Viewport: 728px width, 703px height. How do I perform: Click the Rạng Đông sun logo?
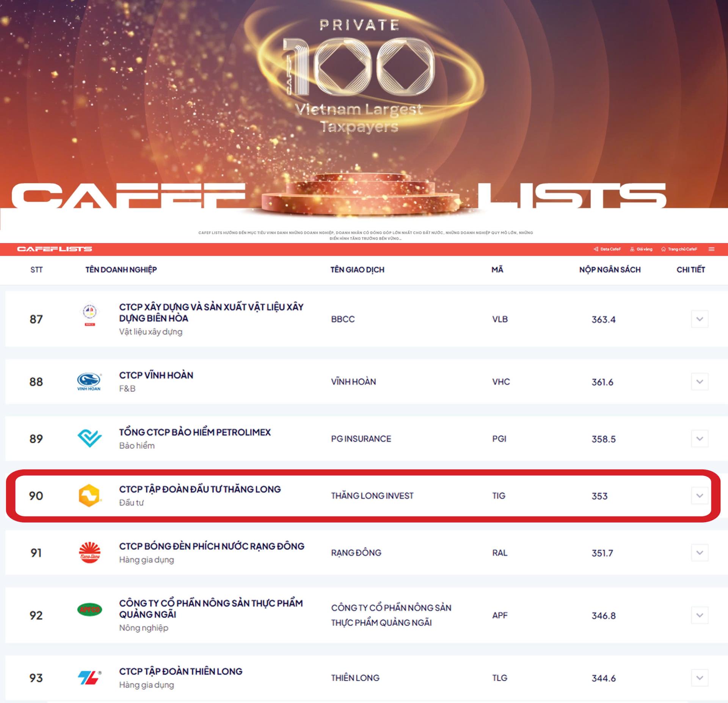(x=89, y=552)
